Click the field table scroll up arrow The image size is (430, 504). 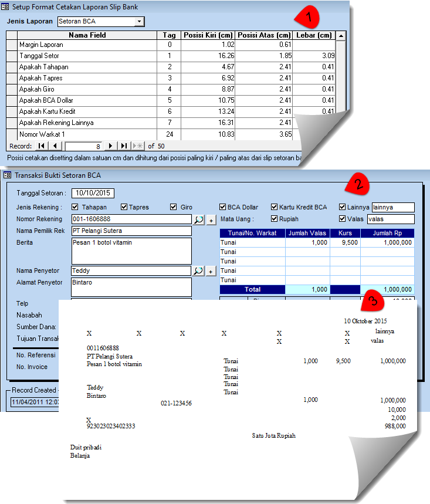pyautogui.click(x=341, y=36)
